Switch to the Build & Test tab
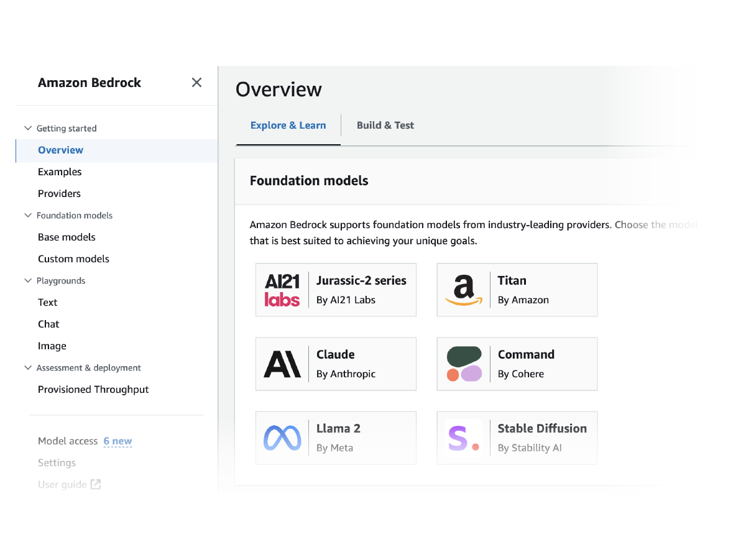 pos(385,125)
